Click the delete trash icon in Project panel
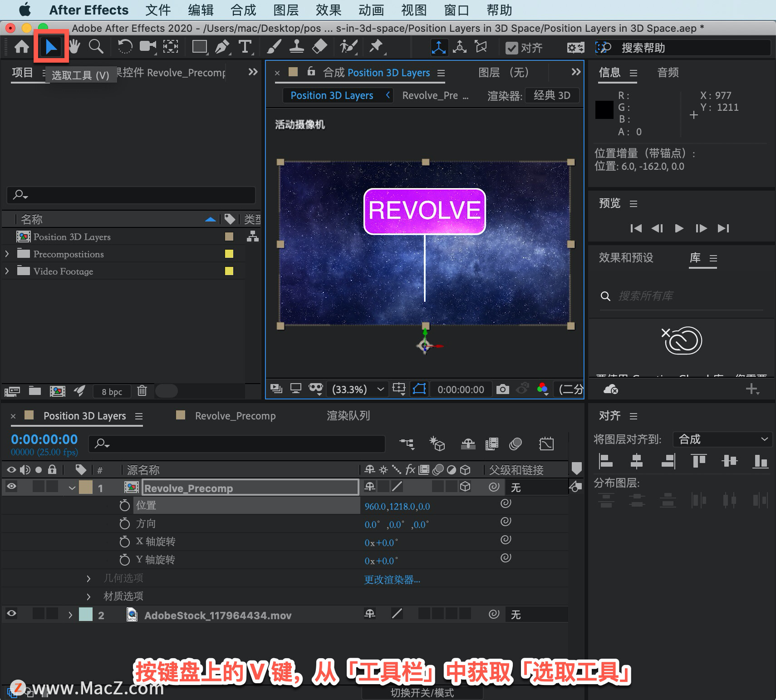 [x=142, y=390]
